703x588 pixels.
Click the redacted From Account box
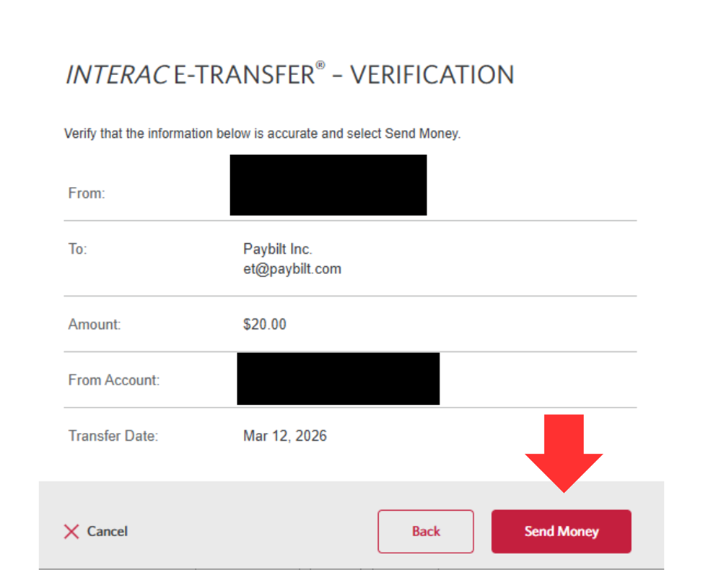[338, 378]
